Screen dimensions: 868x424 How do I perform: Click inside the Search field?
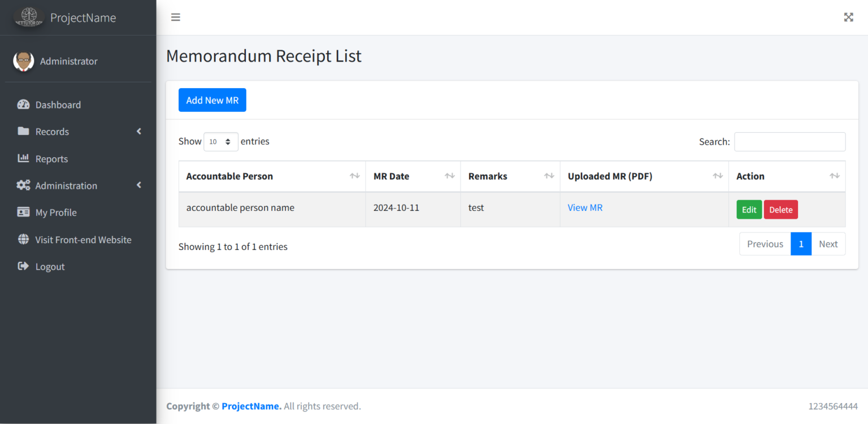pyautogui.click(x=789, y=141)
